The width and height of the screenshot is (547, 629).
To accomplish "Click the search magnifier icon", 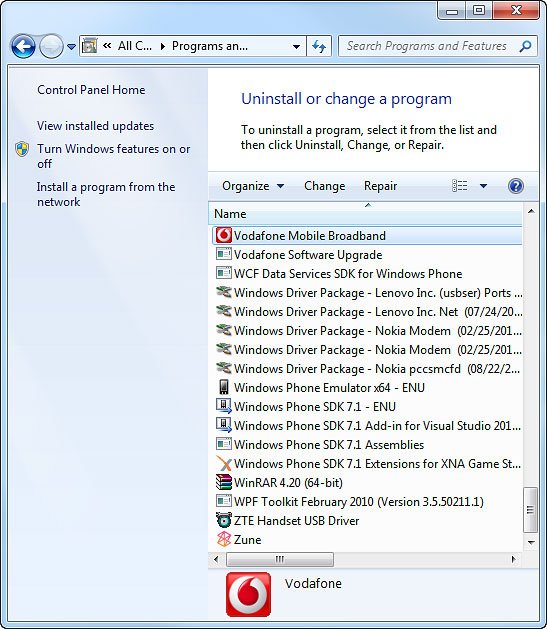I will point(525,47).
